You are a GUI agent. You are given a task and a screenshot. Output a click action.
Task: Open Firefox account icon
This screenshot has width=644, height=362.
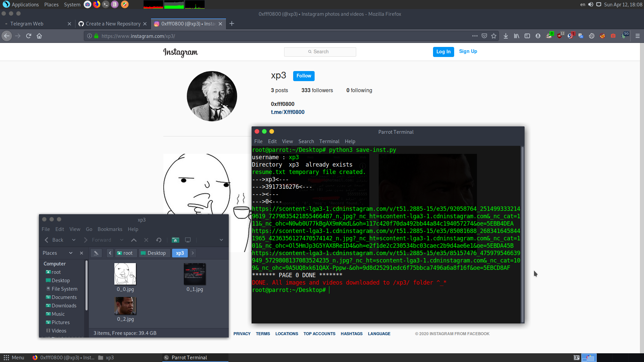coord(538,36)
